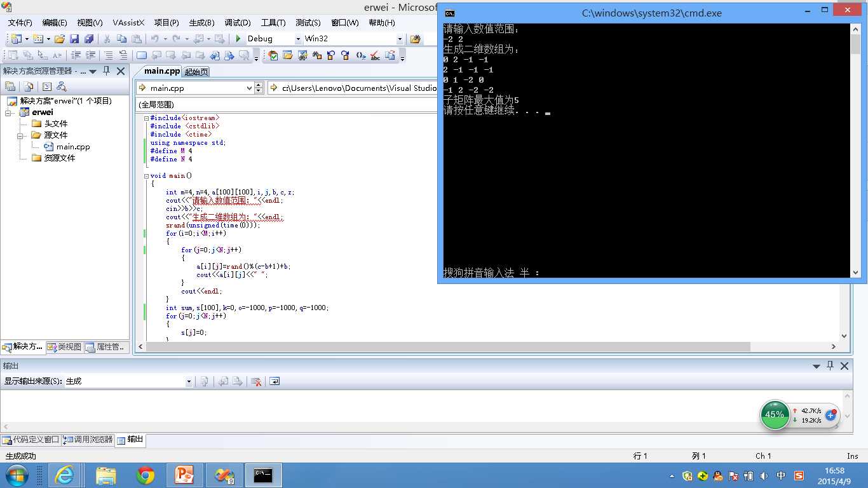This screenshot has width=868, height=488.
Task: Switch to the 调用浏览器 tab
Action: (x=88, y=440)
